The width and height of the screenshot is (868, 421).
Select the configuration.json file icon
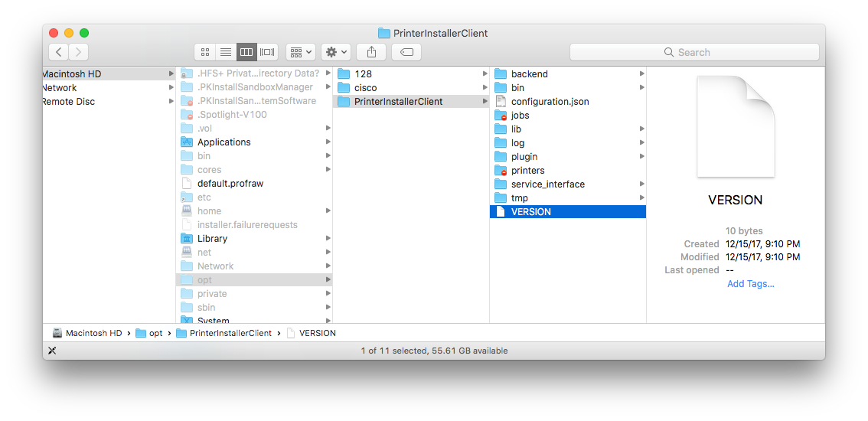pos(501,101)
